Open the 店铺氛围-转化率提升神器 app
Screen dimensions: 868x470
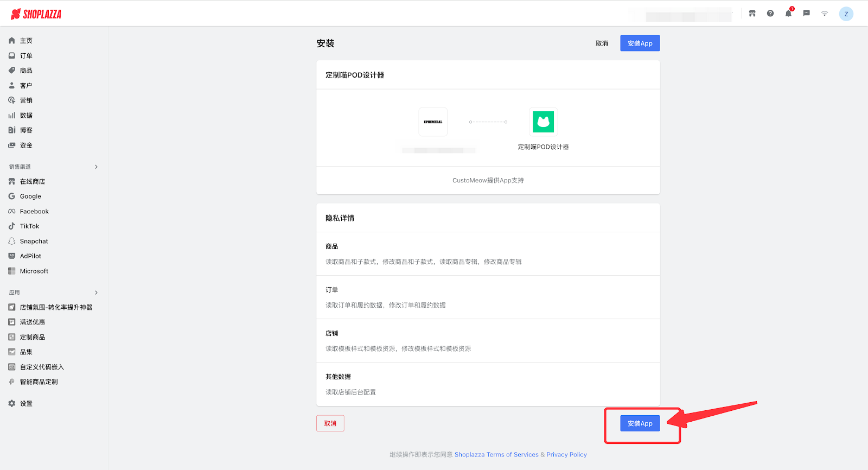click(56, 307)
